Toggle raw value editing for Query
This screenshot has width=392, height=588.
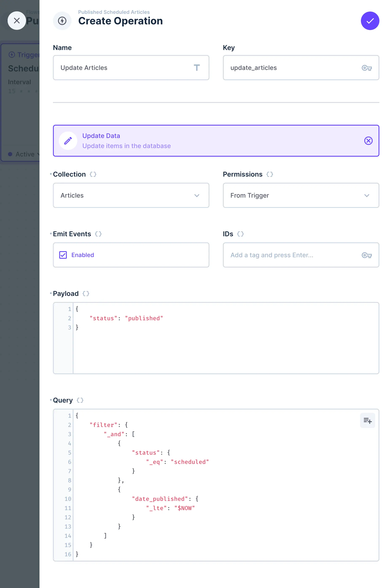coord(80,400)
